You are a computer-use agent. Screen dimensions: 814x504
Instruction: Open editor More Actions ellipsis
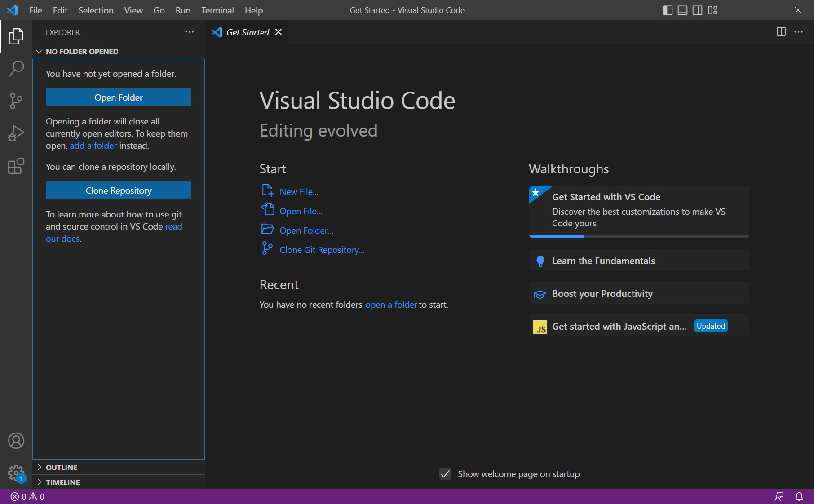(x=798, y=32)
